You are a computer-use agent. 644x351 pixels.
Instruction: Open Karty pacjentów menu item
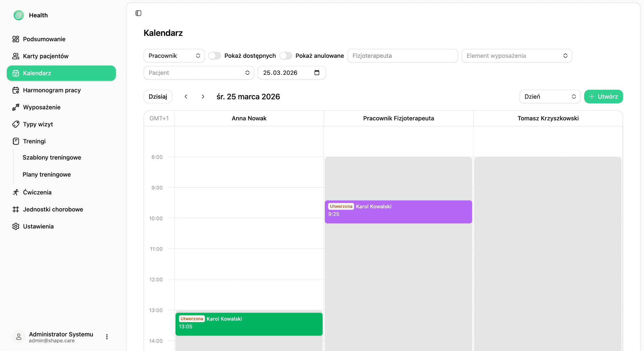point(61,56)
